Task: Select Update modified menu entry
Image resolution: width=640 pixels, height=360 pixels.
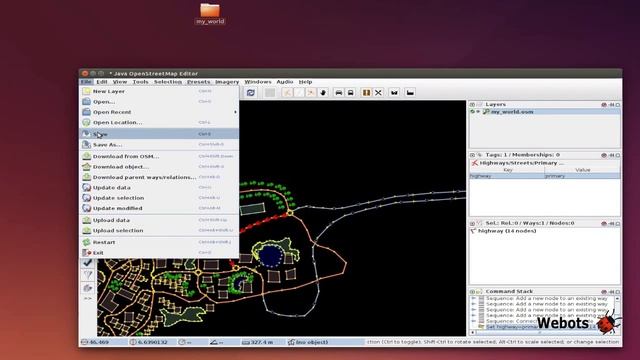Action: tap(159, 208)
